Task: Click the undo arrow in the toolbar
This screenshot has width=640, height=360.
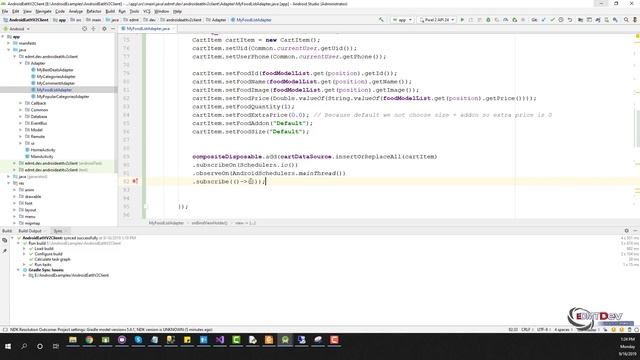Action: 570,20
